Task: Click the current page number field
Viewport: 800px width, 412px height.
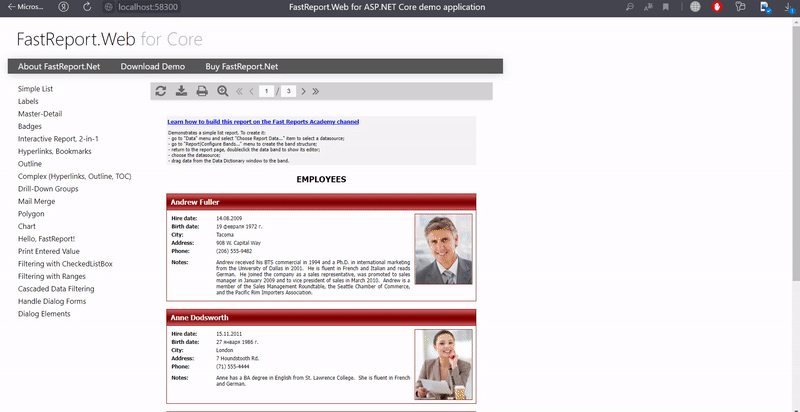Action: [266, 92]
